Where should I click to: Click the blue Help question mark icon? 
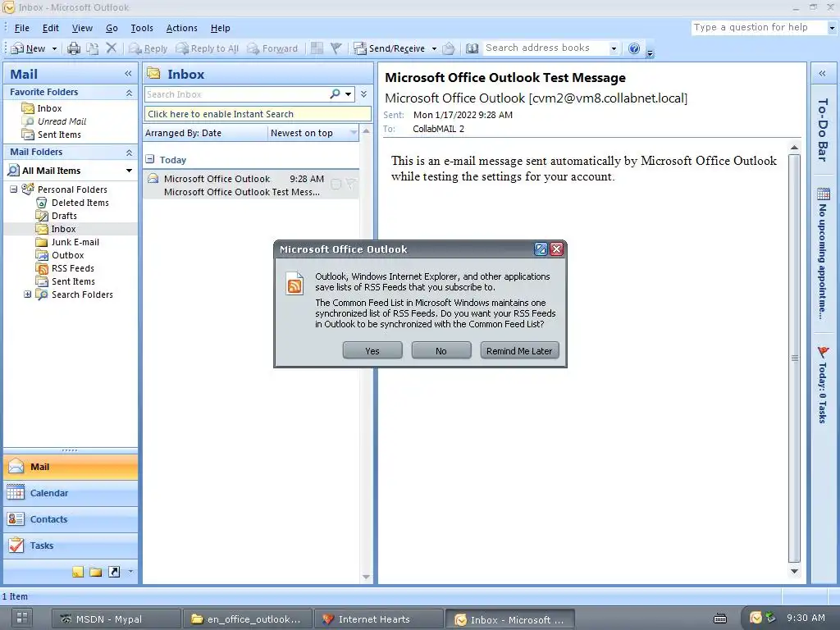(634, 48)
